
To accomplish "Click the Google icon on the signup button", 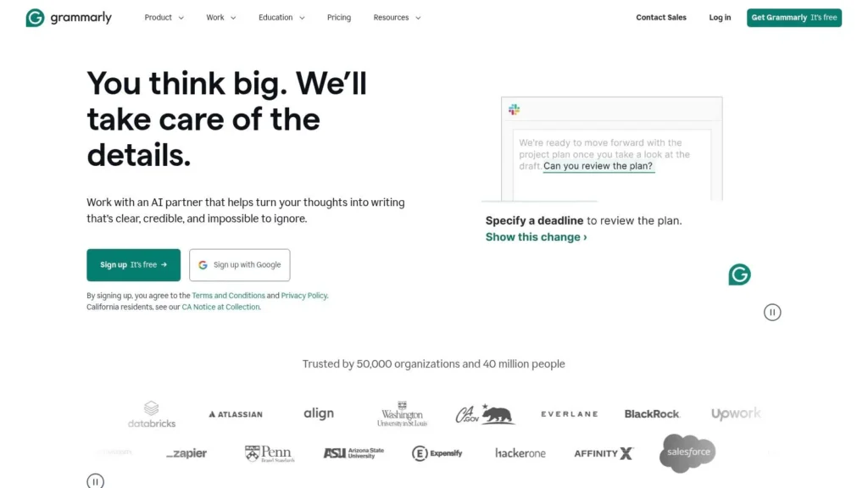I will click(203, 264).
